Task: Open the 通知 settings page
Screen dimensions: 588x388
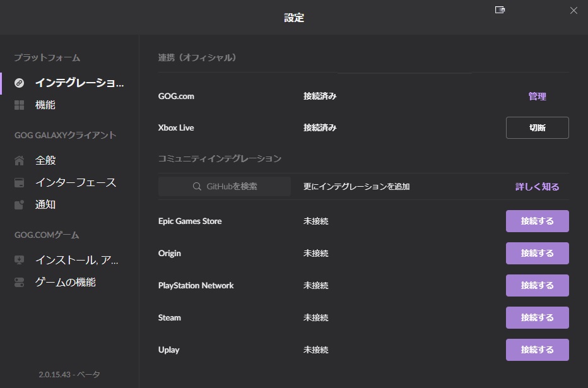Action: tap(69, 204)
